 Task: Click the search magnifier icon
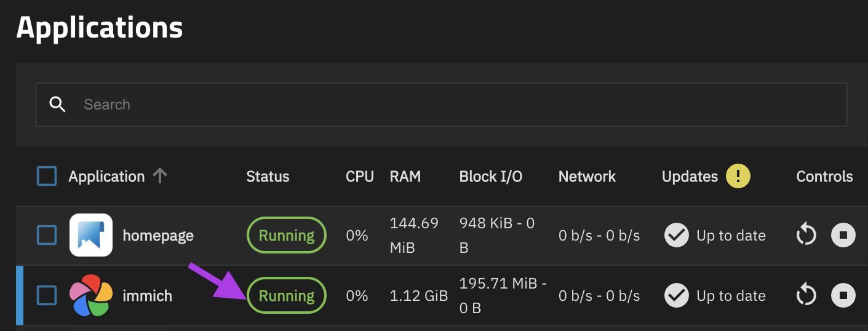pos(57,105)
